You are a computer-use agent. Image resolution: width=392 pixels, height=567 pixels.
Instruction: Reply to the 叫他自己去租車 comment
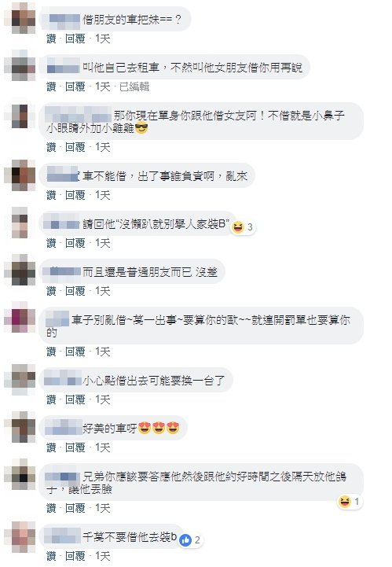[x=75, y=87]
